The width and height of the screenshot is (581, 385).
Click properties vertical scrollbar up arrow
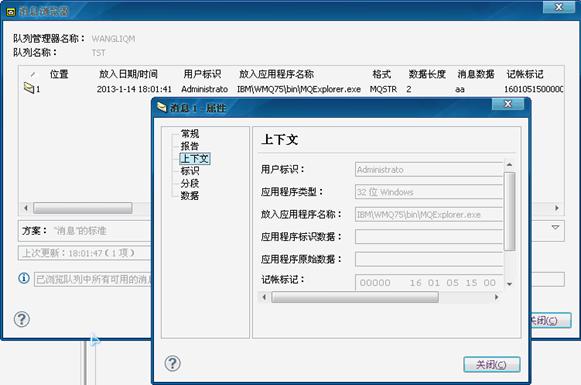pos(509,165)
